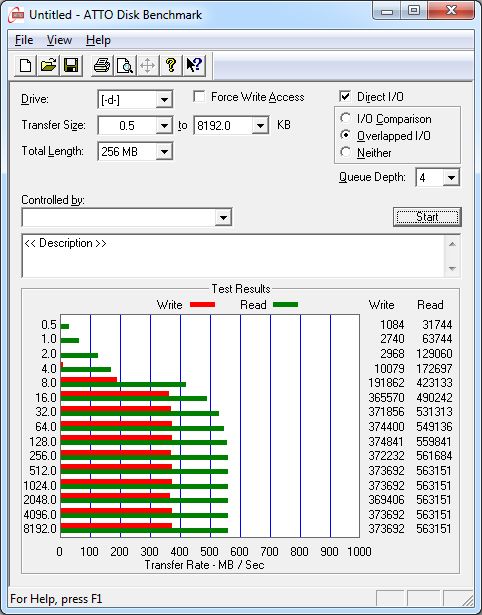Click inside the Description text box
The image size is (482, 615).
(x=234, y=256)
